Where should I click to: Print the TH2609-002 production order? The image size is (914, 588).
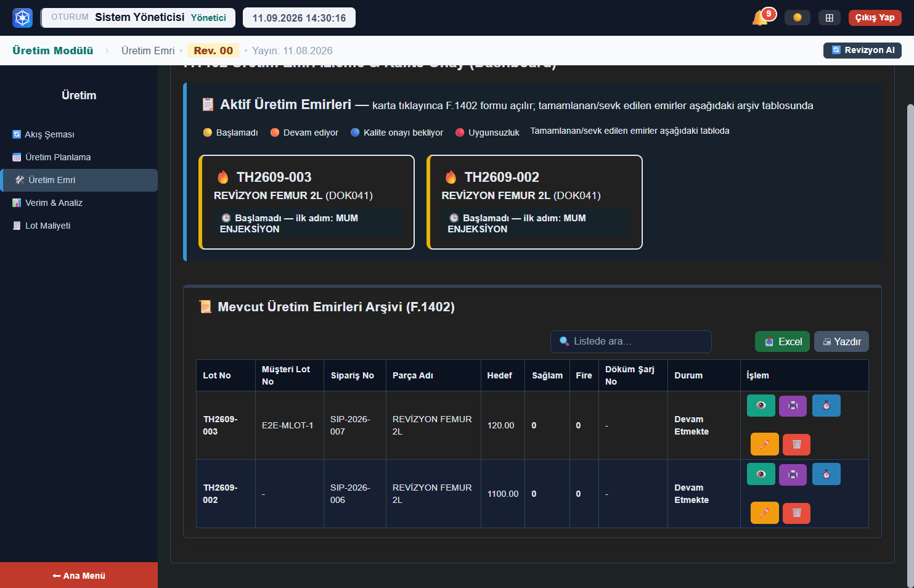click(x=793, y=474)
